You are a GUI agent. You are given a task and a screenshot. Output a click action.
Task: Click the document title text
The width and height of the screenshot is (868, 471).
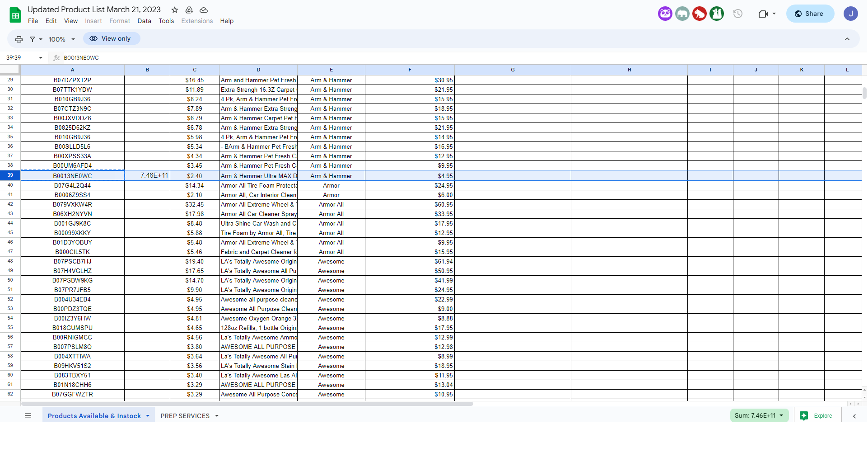click(94, 9)
